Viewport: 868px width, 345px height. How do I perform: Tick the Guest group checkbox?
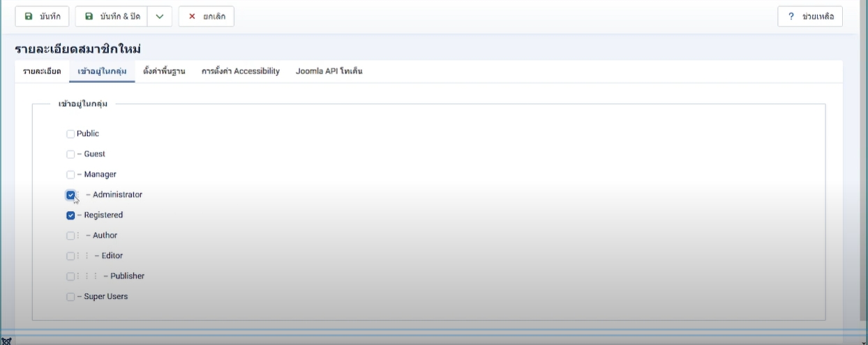pyautogui.click(x=70, y=154)
